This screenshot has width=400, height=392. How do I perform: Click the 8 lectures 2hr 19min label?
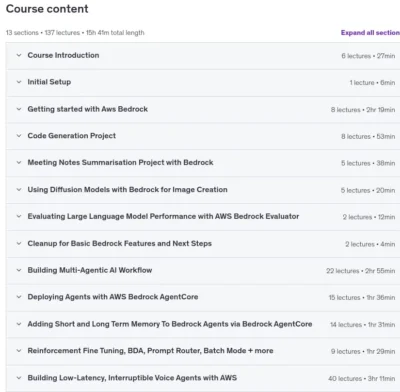[x=363, y=110]
